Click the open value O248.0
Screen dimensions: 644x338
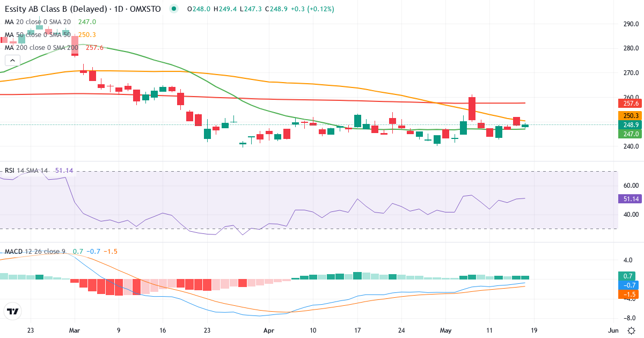coord(197,9)
